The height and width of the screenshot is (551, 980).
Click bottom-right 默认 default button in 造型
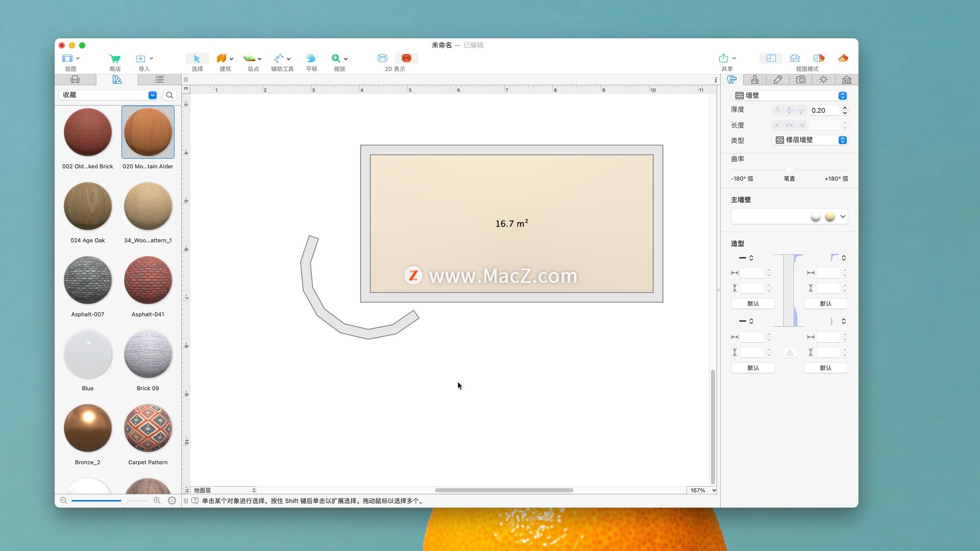pyautogui.click(x=825, y=368)
